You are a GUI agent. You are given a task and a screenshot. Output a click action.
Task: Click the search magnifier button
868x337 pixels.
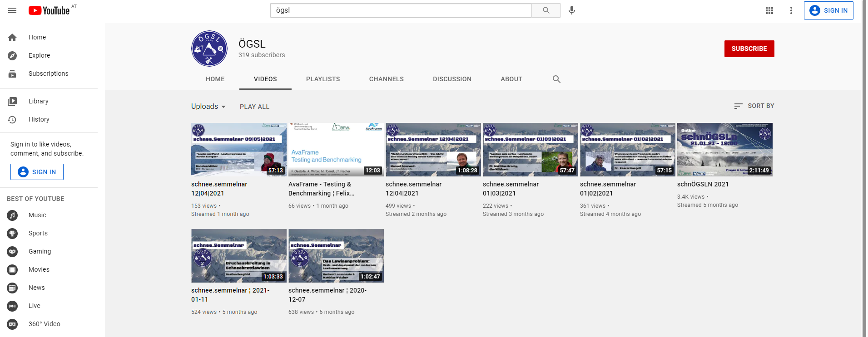click(x=546, y=10)
